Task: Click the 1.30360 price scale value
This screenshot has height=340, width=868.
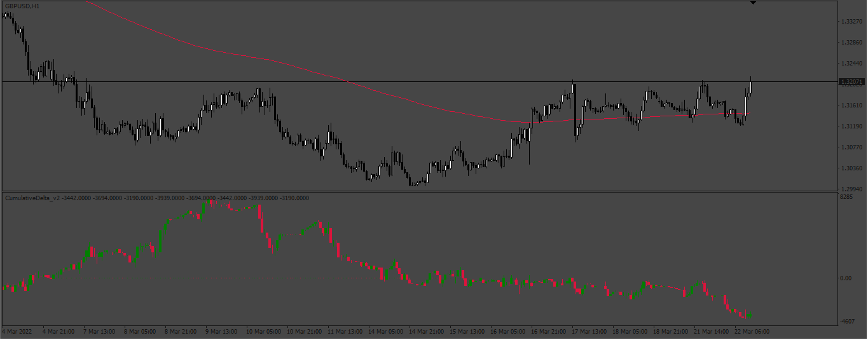Action: [851, 168]
